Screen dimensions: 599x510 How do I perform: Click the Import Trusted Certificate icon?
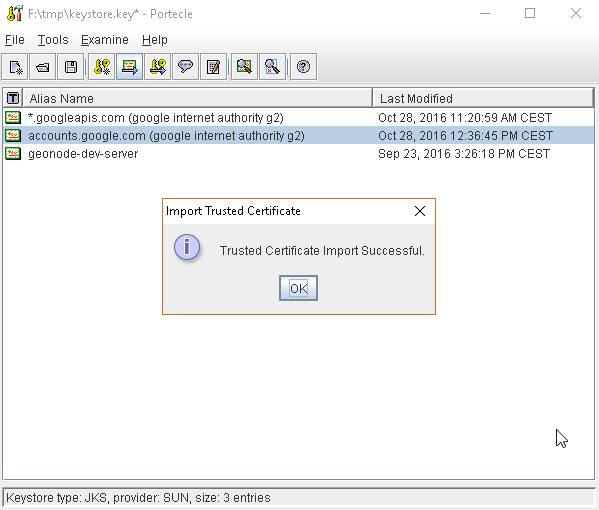coord(130,67)
